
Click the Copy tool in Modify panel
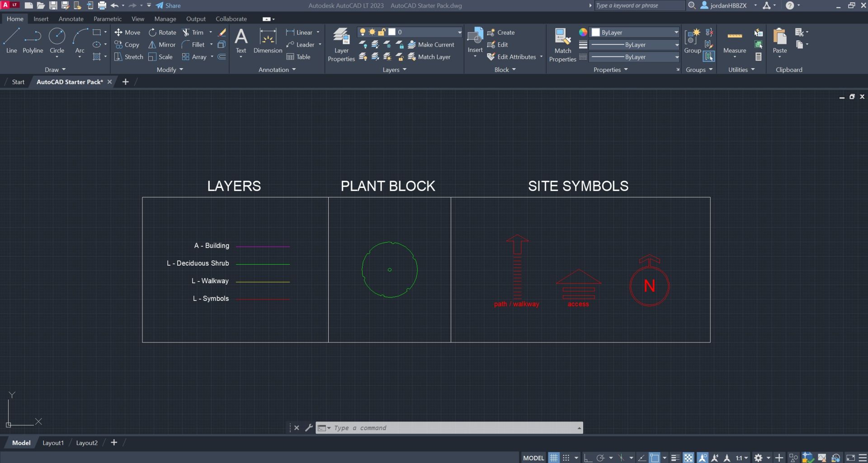pyautogui.click(x=127, y=45)
